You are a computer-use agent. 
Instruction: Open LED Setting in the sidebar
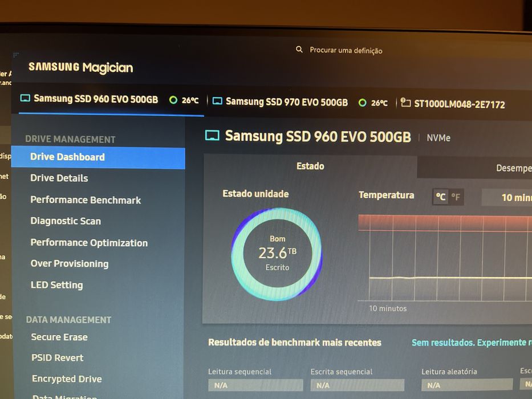coord(56,285)
